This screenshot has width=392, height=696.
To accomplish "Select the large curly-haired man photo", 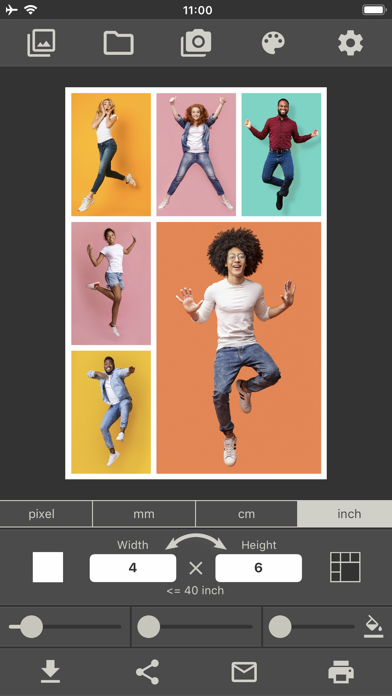I will point(239,348).
